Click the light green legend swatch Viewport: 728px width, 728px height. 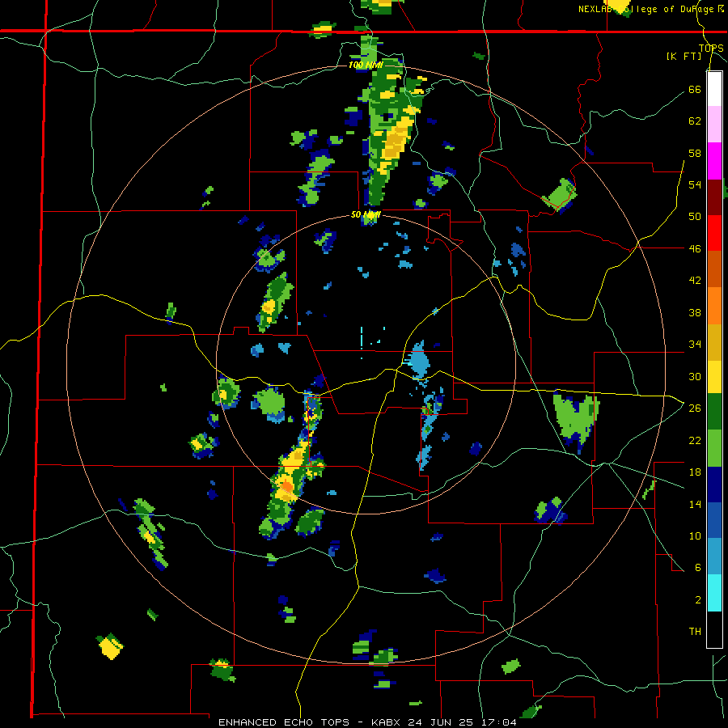[x=714, y=447]
